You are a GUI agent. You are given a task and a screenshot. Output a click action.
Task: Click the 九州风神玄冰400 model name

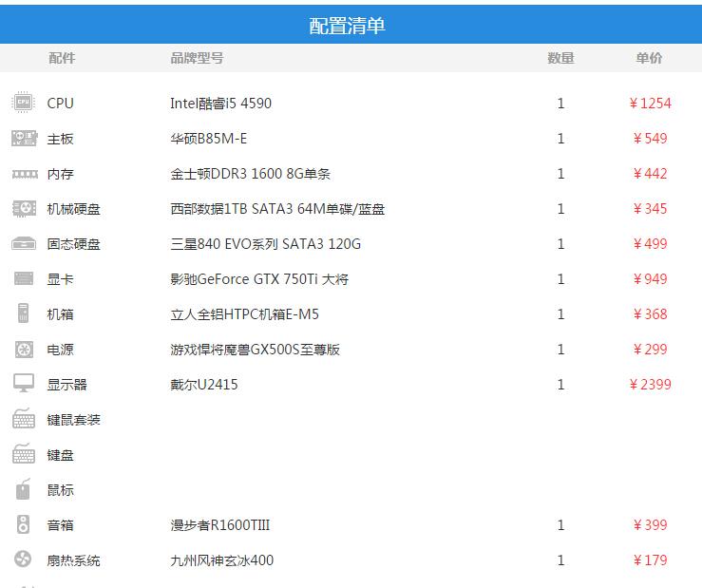click(221, 560)
